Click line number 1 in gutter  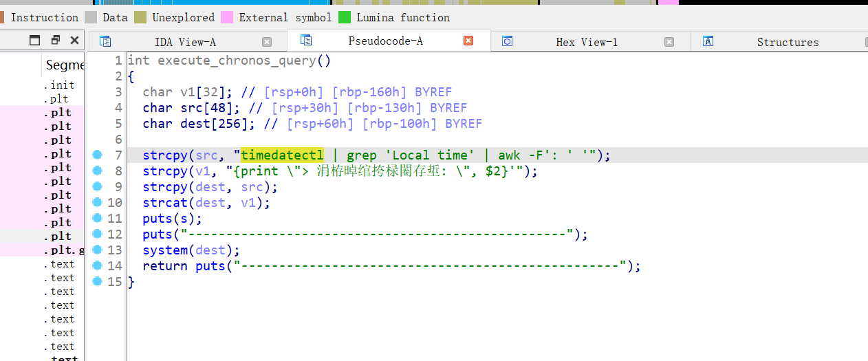pos(119,61)
